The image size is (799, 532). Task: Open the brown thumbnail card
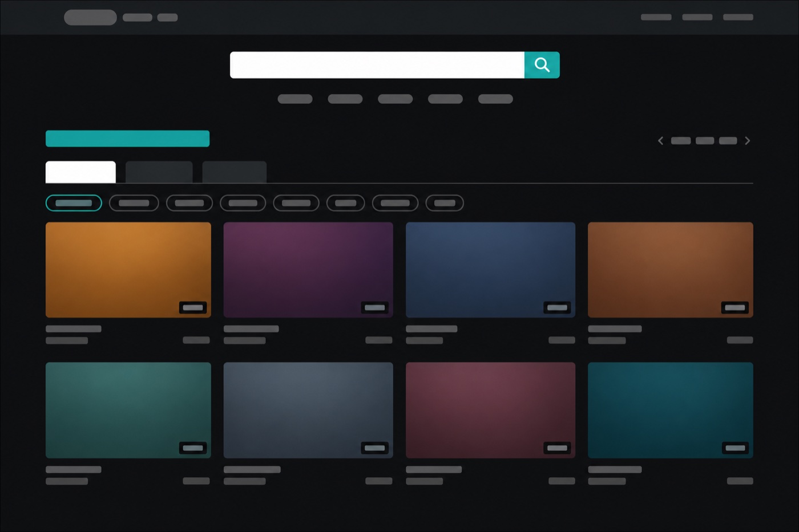coord(671,270)
